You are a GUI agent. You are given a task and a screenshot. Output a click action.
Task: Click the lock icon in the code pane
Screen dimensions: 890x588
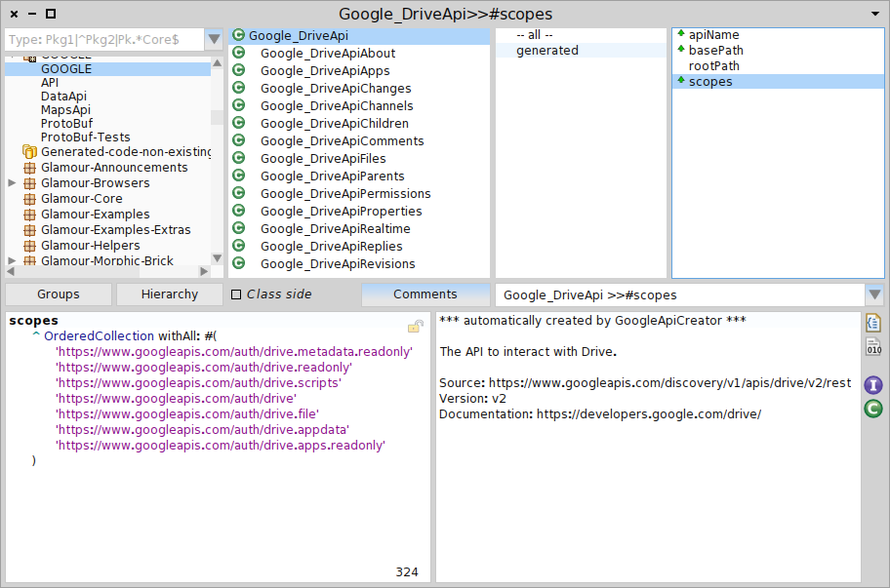[x=416, y=326]
